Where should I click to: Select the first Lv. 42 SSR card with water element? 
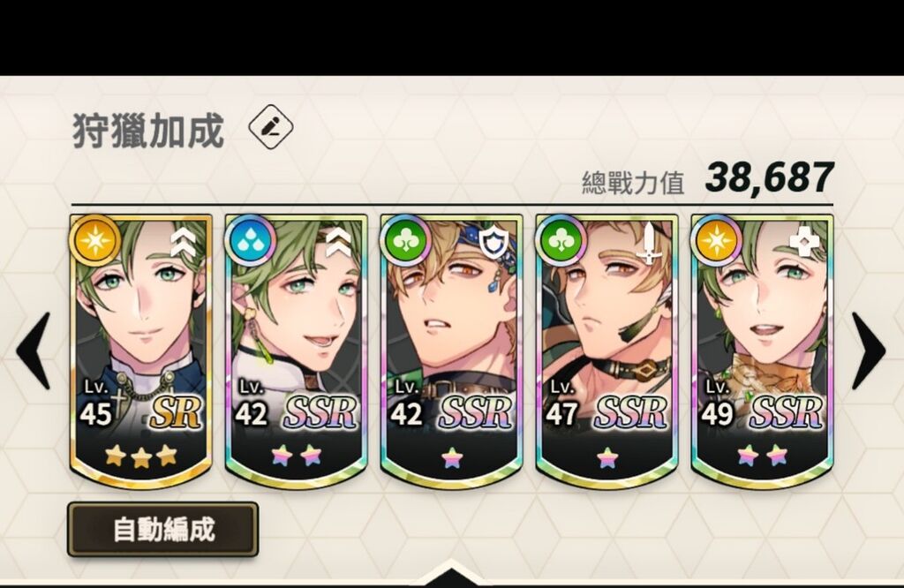[297, 351]
